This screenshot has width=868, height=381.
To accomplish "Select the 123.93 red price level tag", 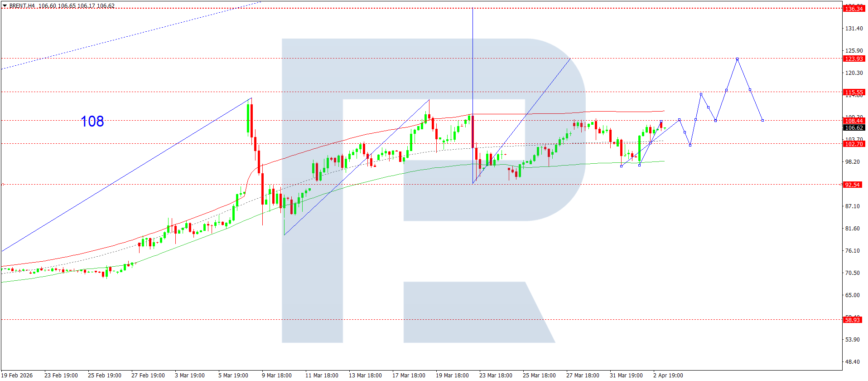I will pos(854,59).
